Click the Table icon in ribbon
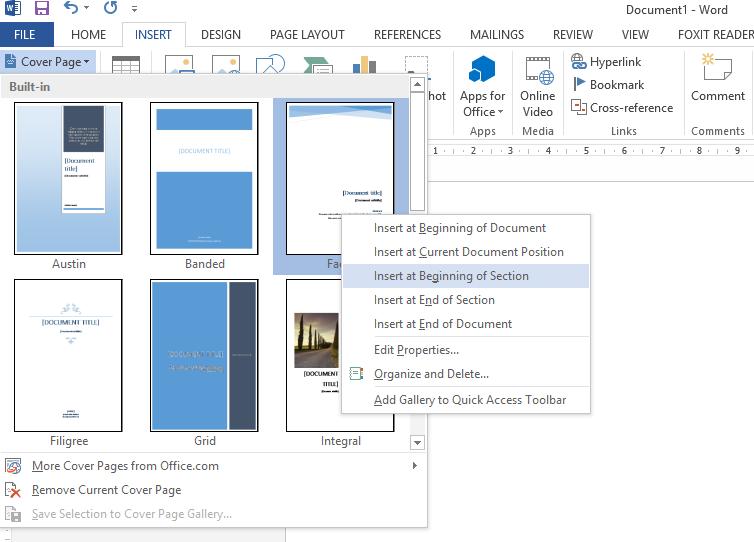 point(126,64)
